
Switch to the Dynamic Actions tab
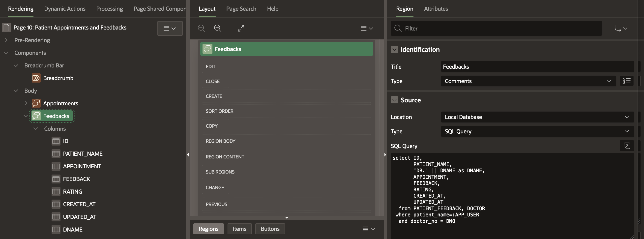(x=65, y=9)
